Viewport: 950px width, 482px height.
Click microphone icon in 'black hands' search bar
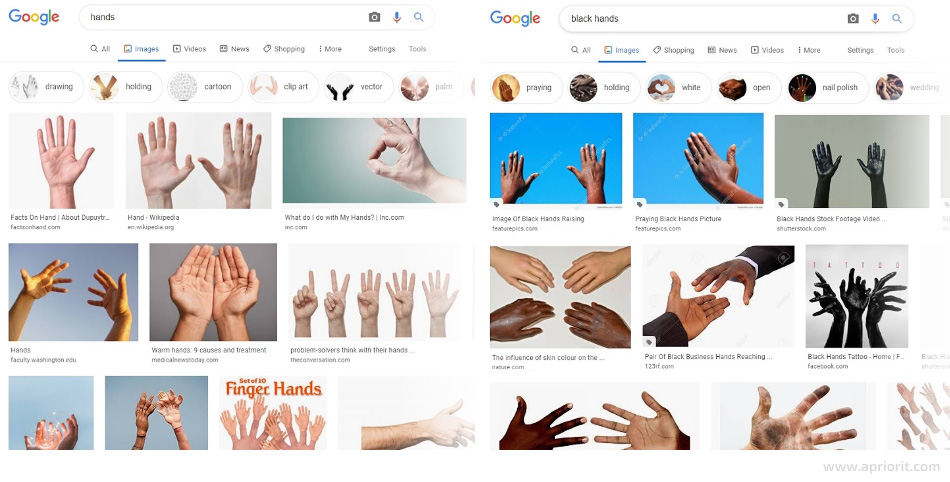click(x=875, y=19)
